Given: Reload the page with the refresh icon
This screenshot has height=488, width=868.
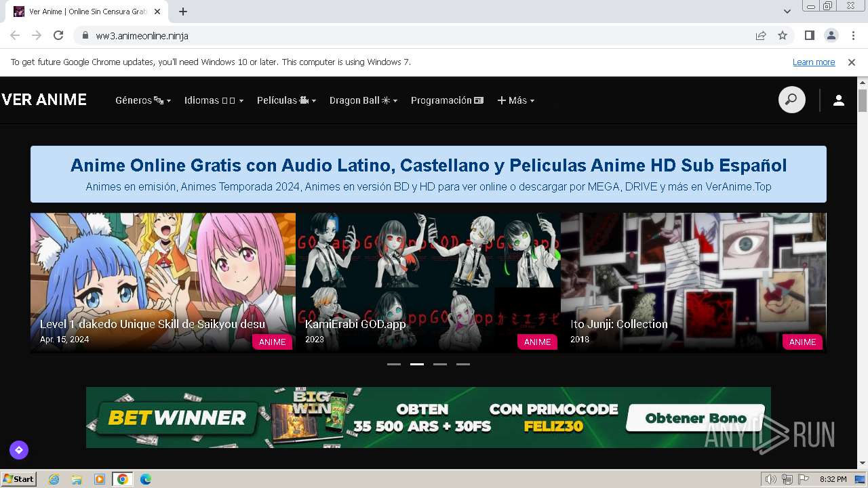Looking at the screenshot, I should (x=58, y=35).
